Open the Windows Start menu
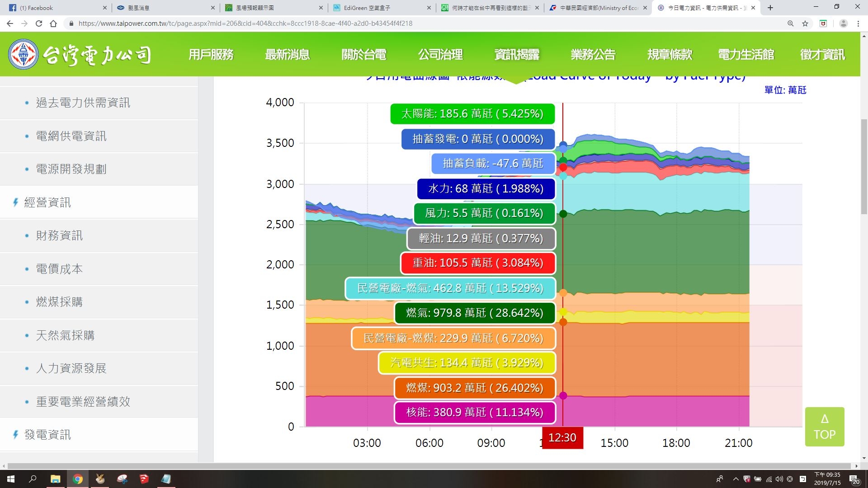868x488 pixels. tap(11, 479)
